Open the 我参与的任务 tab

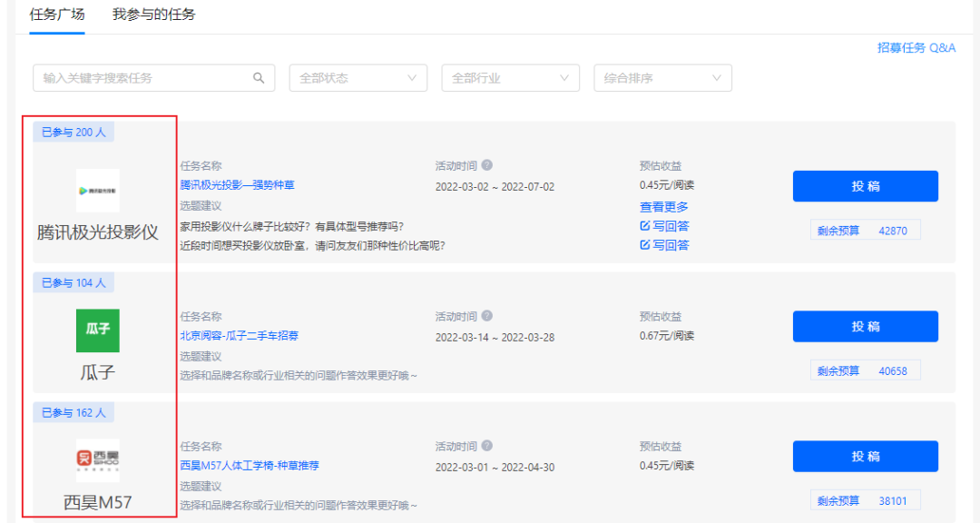click(153, 15)
